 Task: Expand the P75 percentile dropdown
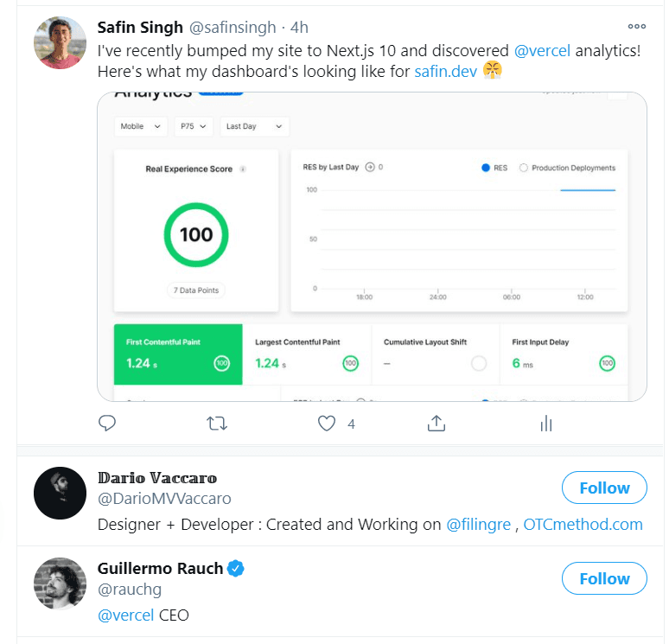pyautogui.click(x=194, y=126)
